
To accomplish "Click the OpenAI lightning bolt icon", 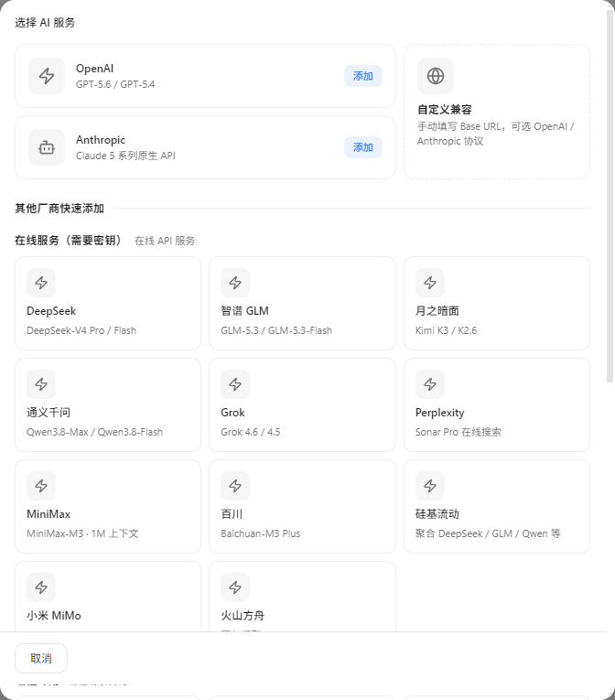I will (x=47, y=76).
